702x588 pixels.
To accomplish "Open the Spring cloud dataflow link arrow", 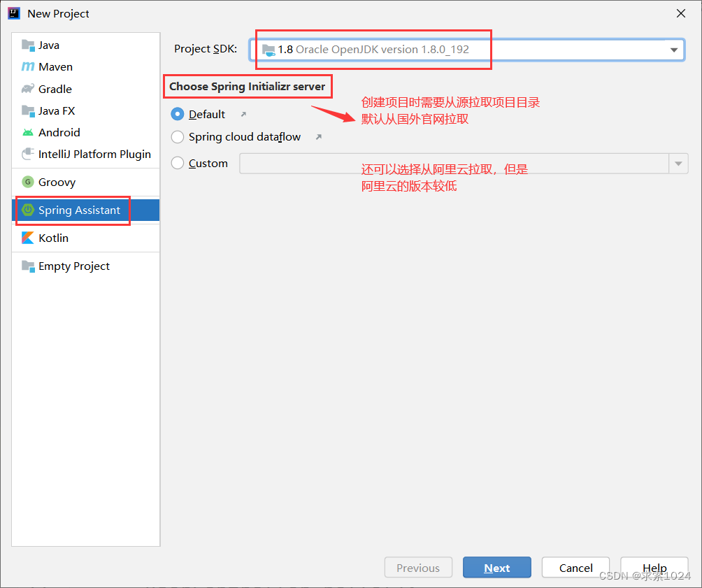I will point(319,136).
